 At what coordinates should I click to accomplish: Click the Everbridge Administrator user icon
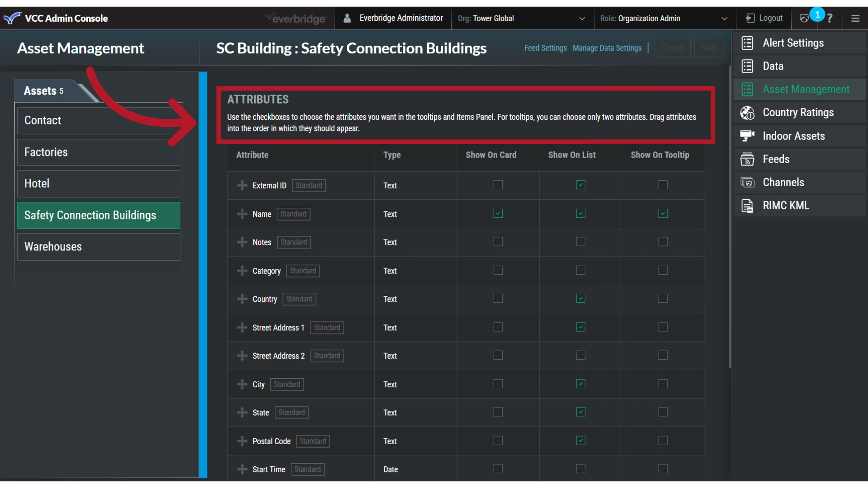point(347,18)
